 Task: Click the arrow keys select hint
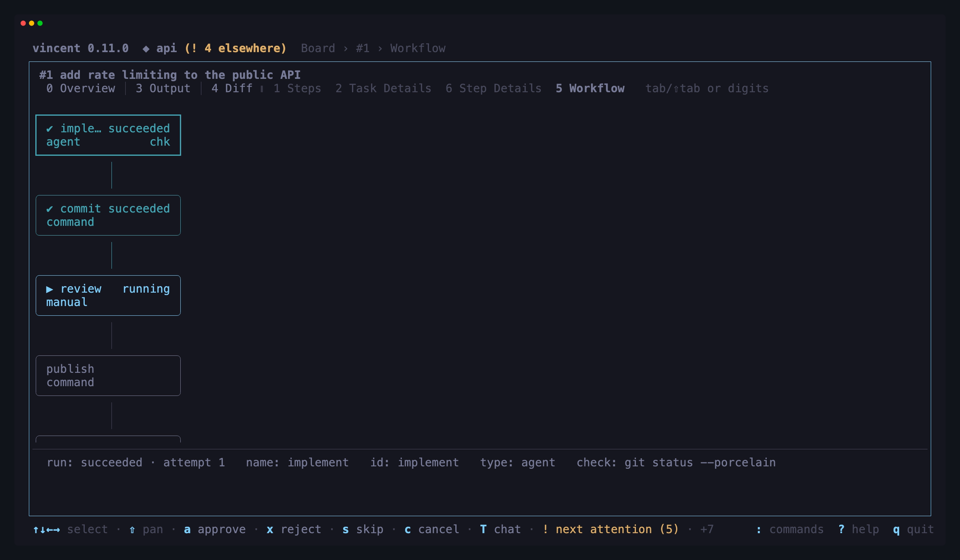pyautogui.click(x=70, y=529)
